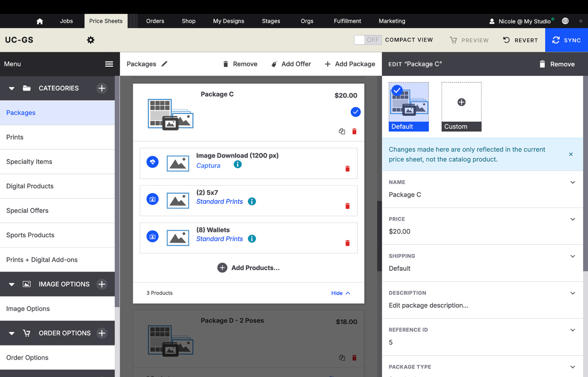This screenshot has width=588, height=377.
Task: Deselect the Package C blue checkmark
Action: [355, 112]
